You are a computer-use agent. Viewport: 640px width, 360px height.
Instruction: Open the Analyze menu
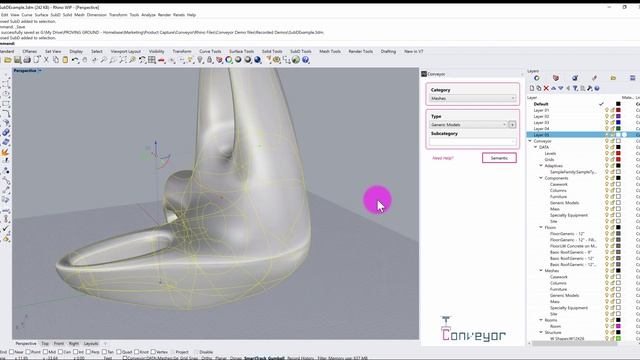[148, 15]
